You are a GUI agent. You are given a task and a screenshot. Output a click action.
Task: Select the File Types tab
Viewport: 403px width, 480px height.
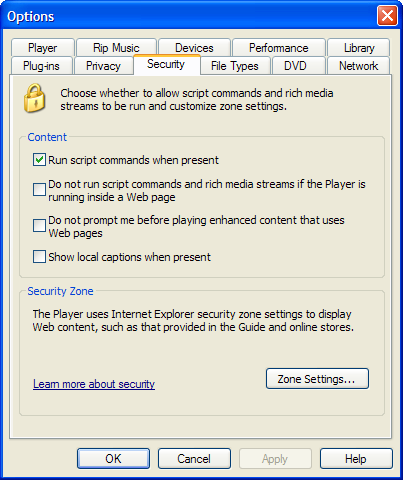pos(235,66)
